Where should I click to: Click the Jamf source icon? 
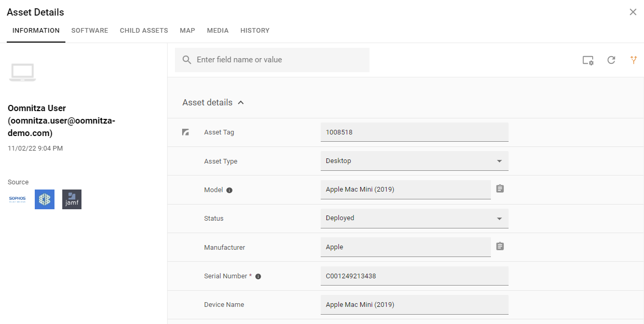point(72,199)
